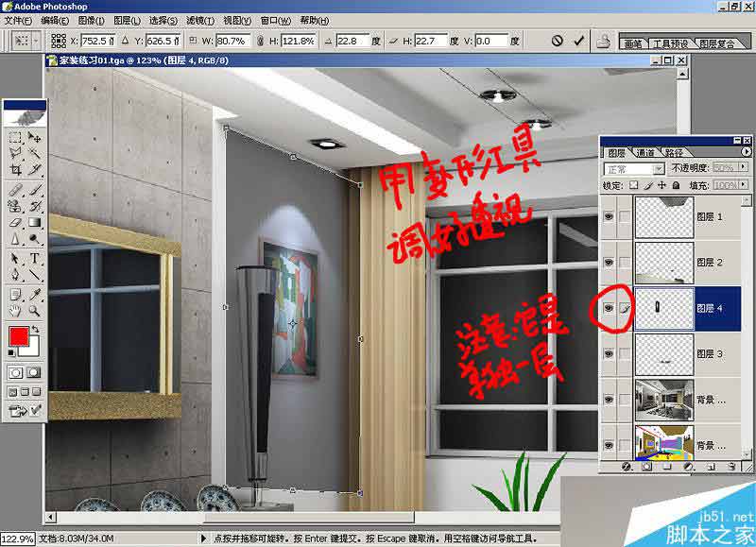Toggle lock all padlock icon
Viewport: 756px width, 547px height.
tap(676, 185)
